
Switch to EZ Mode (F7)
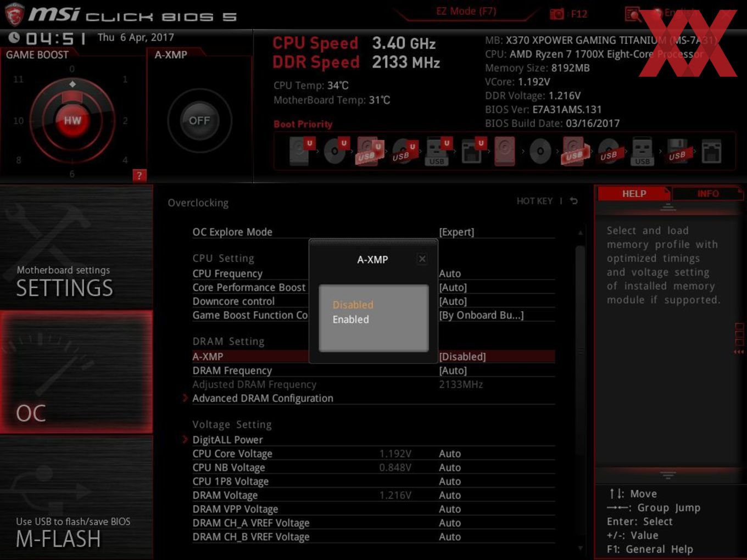[x=466, y=11]
